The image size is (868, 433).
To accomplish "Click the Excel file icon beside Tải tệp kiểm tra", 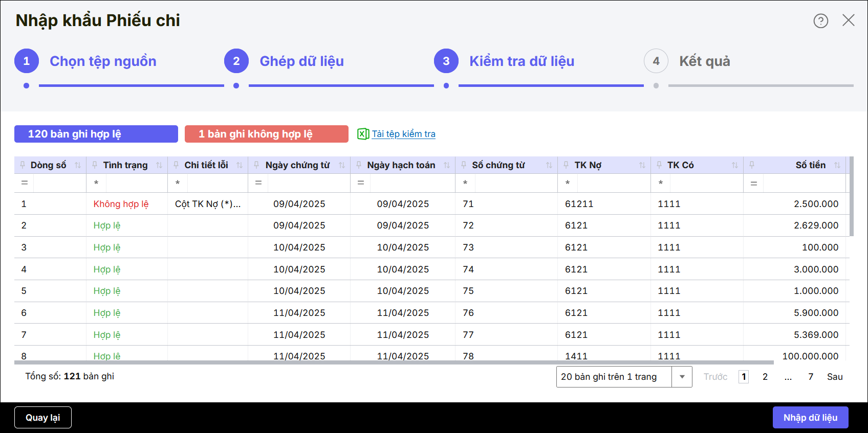I will coord(363,134).
